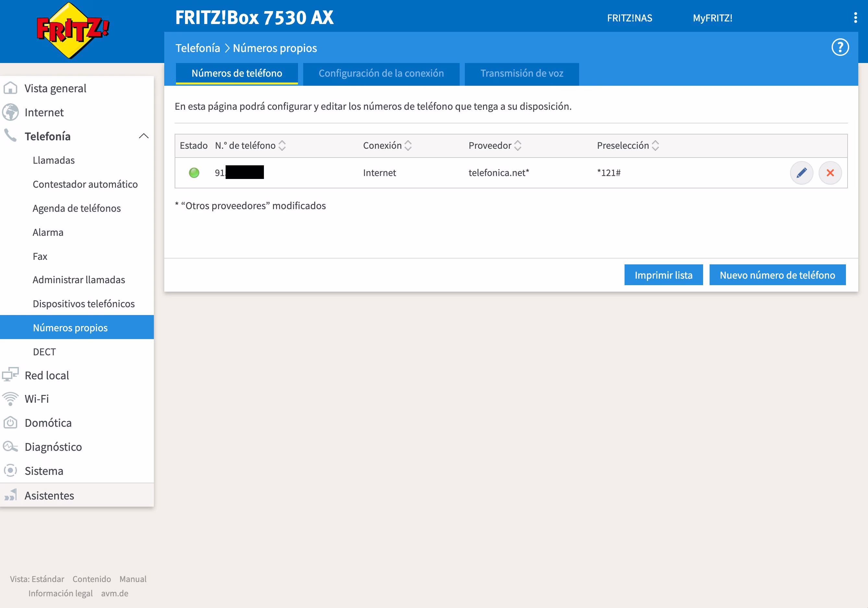
Task: Open the help question mark icon
Action: [840, 48]
